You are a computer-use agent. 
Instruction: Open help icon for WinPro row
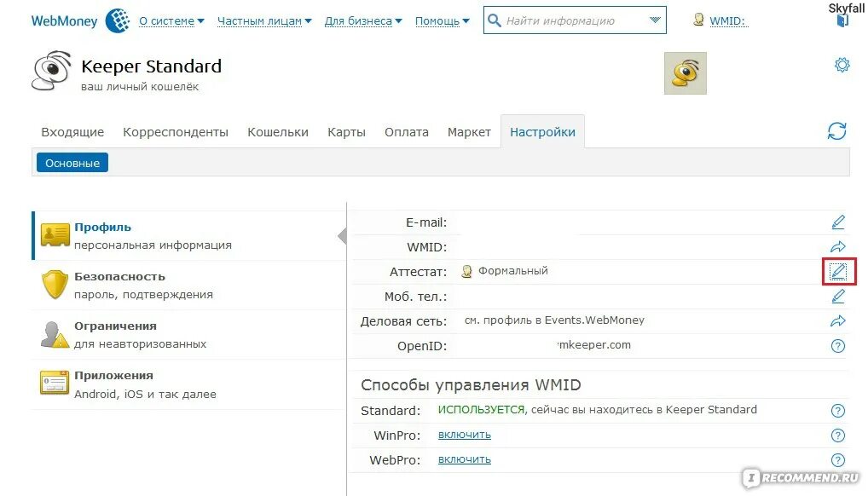pos(838,435)
